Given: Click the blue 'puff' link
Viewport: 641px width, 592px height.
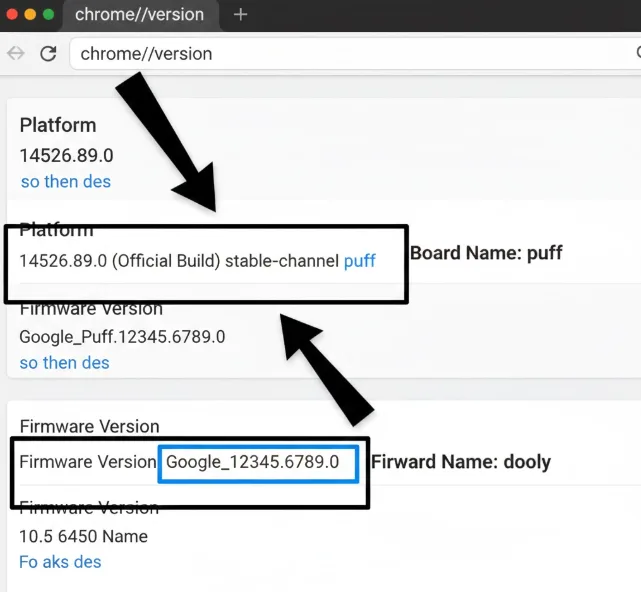Looking at the screenshot, I should 359,261.
